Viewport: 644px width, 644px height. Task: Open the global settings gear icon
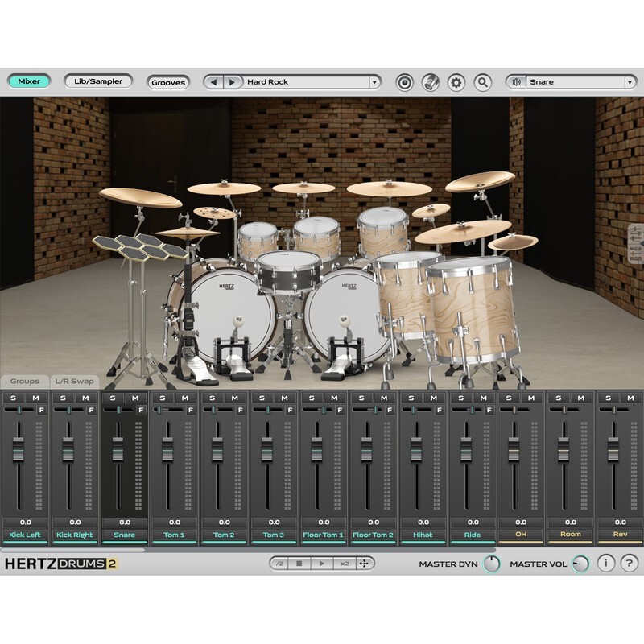(455, 80)
